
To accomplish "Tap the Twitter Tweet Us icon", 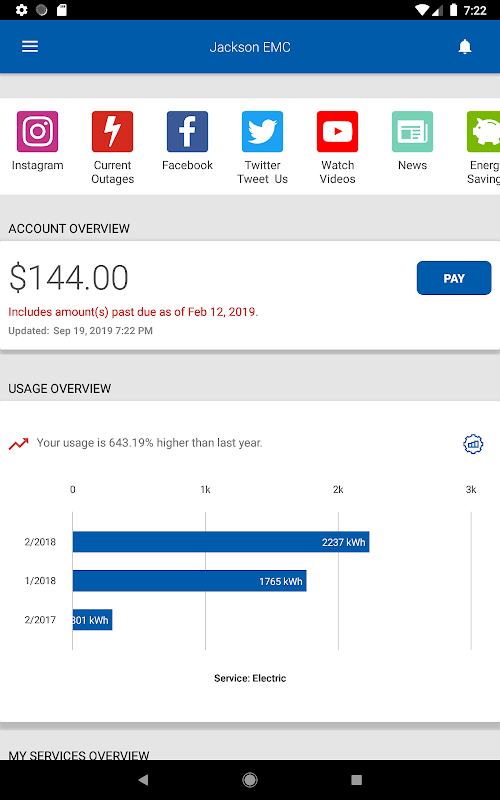I will [x=262, y=132].
